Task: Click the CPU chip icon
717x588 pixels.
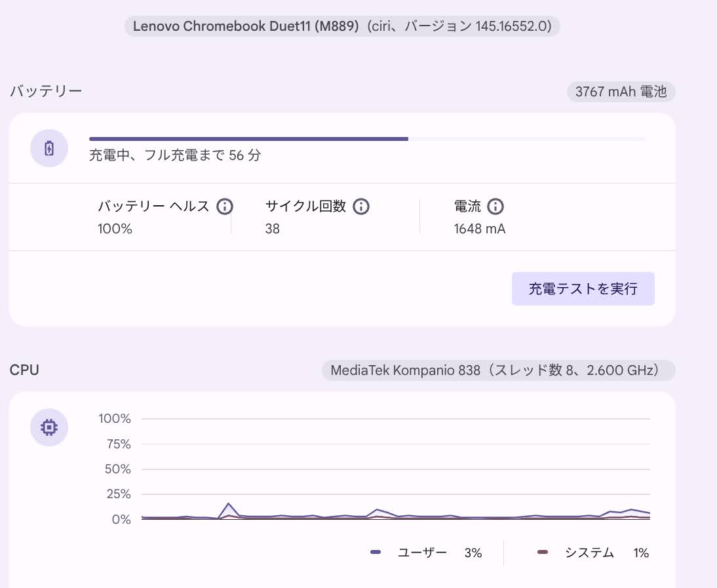Action: coord(49,427)
